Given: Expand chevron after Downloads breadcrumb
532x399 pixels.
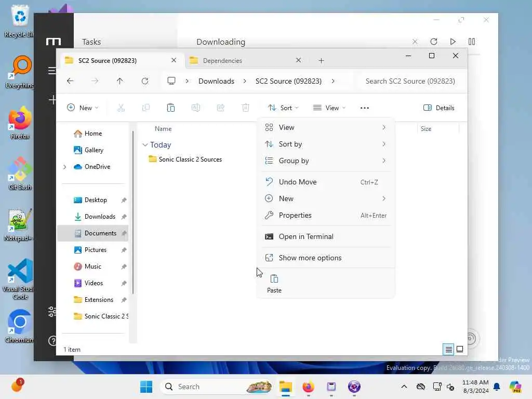Looking at the screenshot, I should point(245,81).
